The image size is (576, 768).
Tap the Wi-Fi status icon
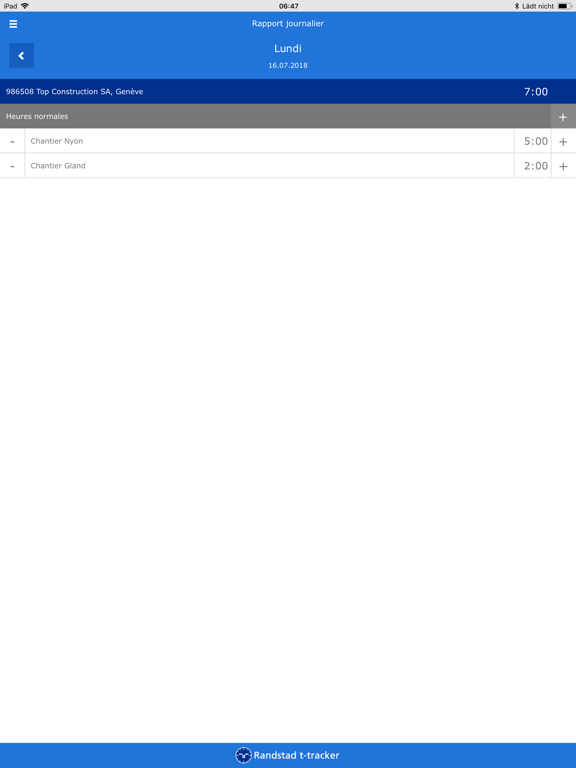[x=25, y=6]
